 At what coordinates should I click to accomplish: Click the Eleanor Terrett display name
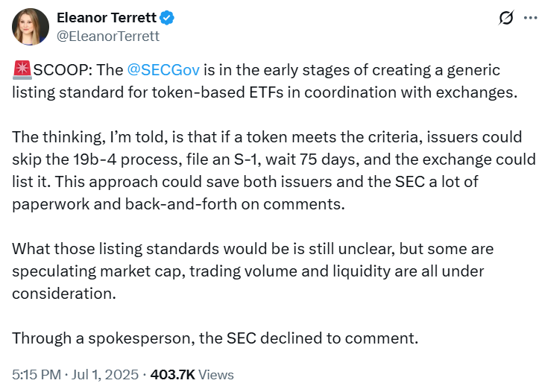pyautogui.click(x=107, y=18)
